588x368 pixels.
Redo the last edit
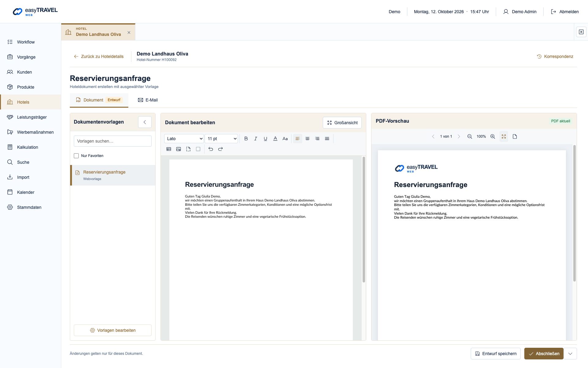pyautogui.click(x=221, y=149)
